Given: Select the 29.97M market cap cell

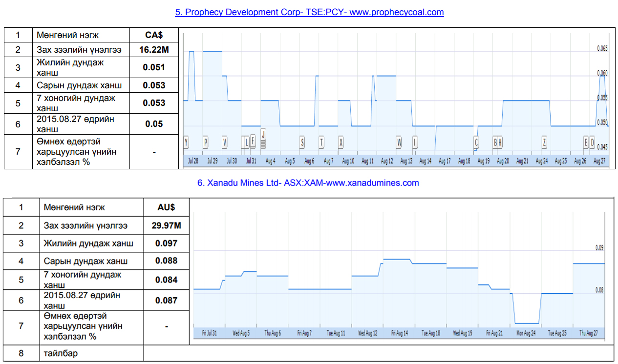Looking at the screenshot, I should 166,225.
